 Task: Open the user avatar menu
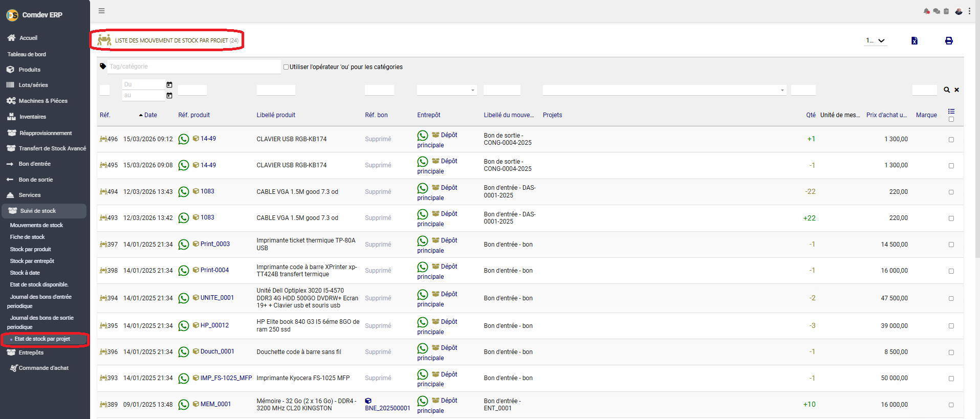959,11
